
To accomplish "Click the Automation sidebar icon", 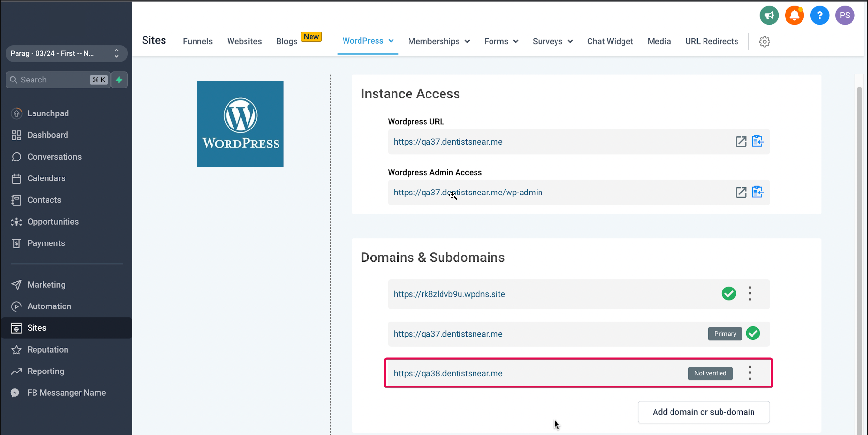I will point(16,306).
